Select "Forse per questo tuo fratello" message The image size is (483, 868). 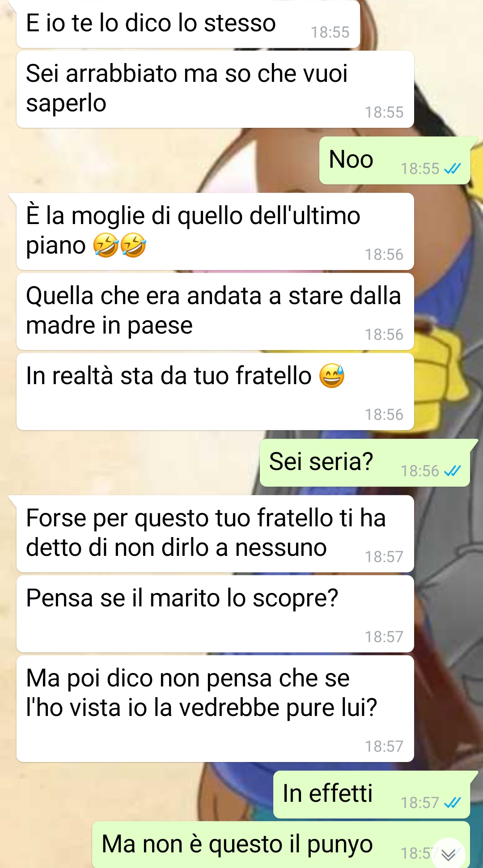[x=215, y=534]
